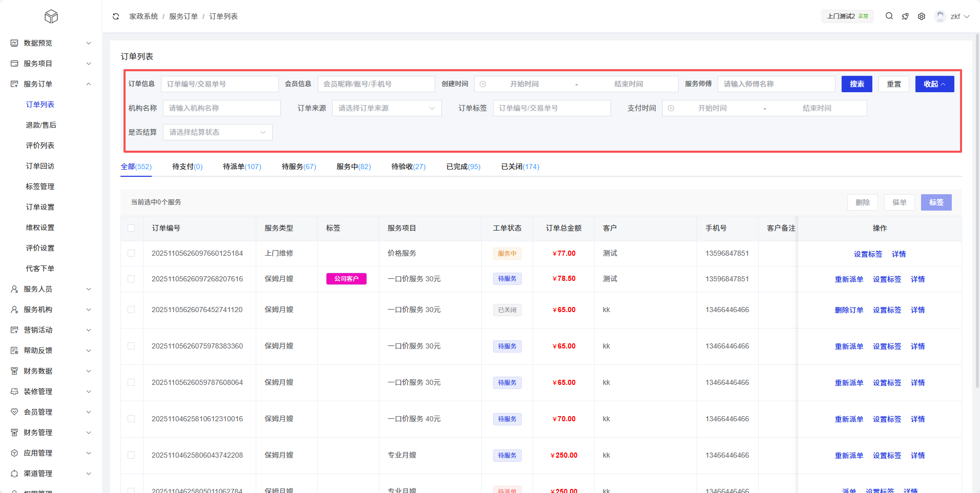Toggle the select-all checkbox in table header
This screenshot has height=493, width=980.
(x=131, y=228)
